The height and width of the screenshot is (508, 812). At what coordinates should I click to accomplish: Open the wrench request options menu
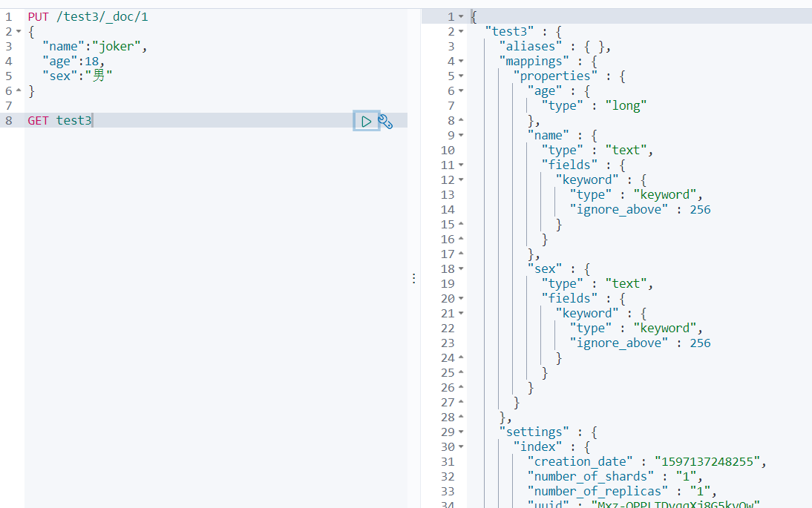385,122
